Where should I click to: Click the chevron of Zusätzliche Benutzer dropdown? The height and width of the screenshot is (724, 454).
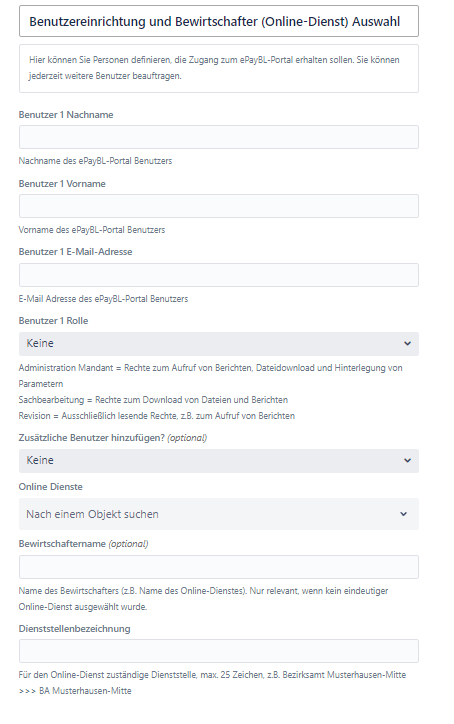tap(407, 461)
